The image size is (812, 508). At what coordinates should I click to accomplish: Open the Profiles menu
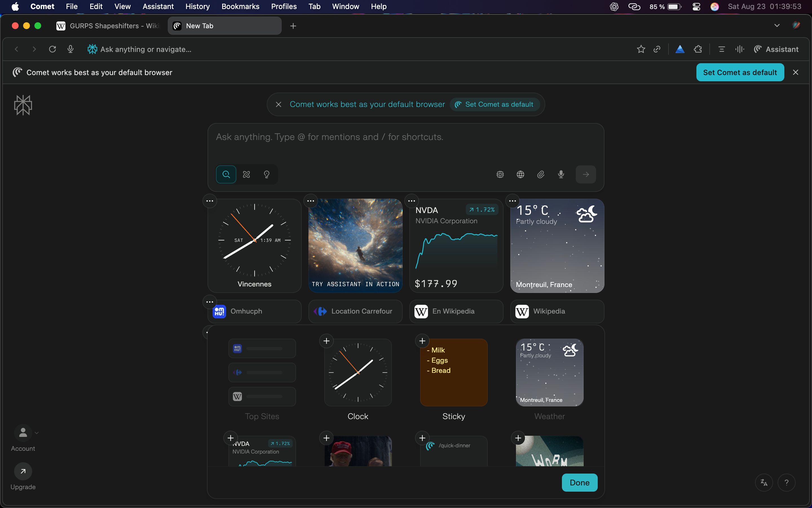tap(284, 6)
